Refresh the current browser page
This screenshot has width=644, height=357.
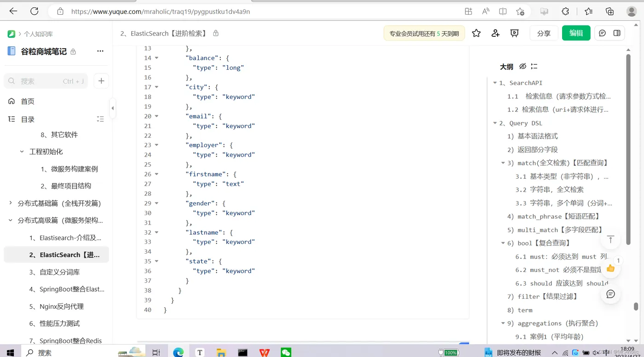tap(34, 11)
